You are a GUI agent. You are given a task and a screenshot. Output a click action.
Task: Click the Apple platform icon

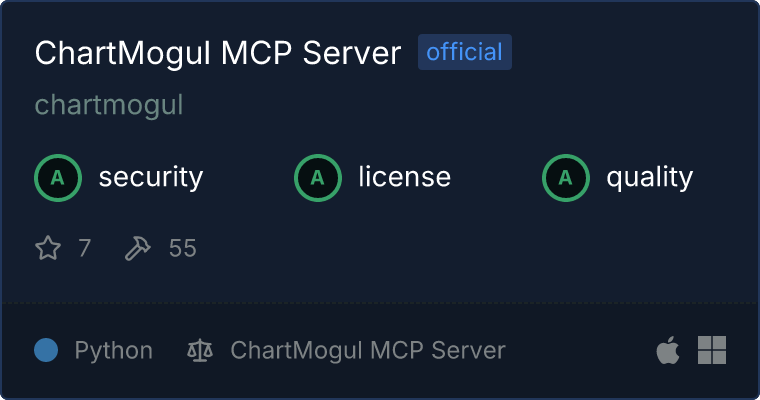(668, 350)
